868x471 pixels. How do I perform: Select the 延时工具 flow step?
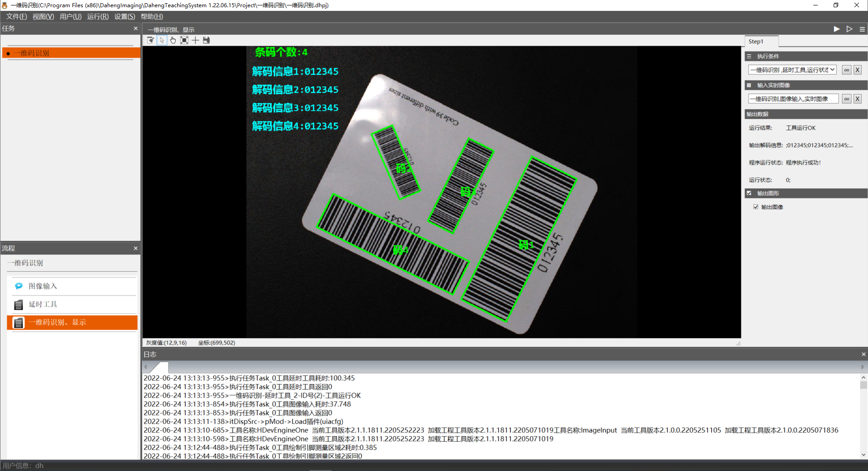72,305
